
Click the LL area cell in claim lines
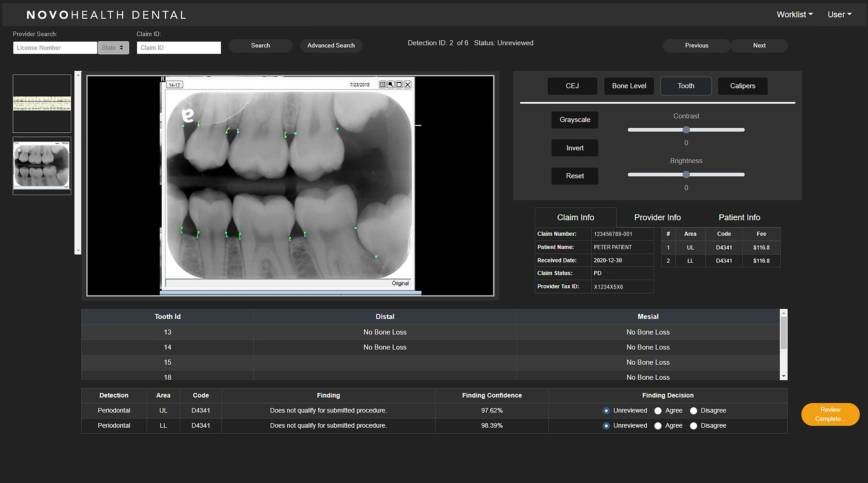[x=690, y=261]
